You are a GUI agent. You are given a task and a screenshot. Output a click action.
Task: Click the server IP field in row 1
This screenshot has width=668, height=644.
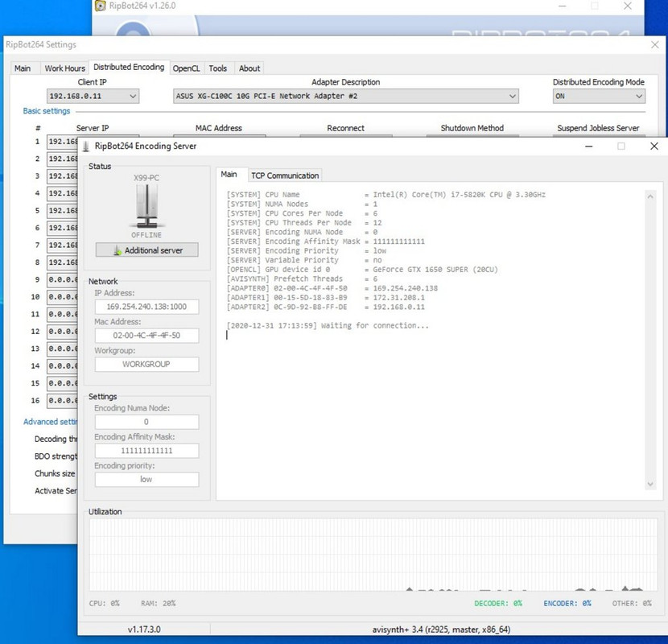[x=63, y=142]
